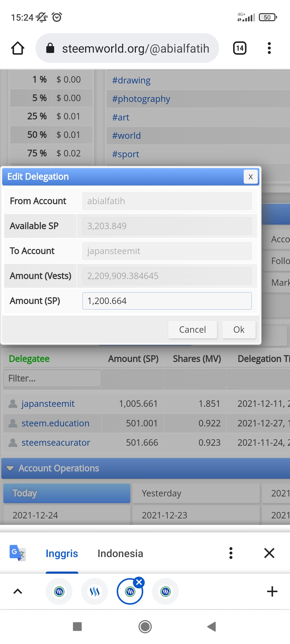
Task: Select the Yesterday operations tab
Action: pyautogui.click(x=196, y=493)
